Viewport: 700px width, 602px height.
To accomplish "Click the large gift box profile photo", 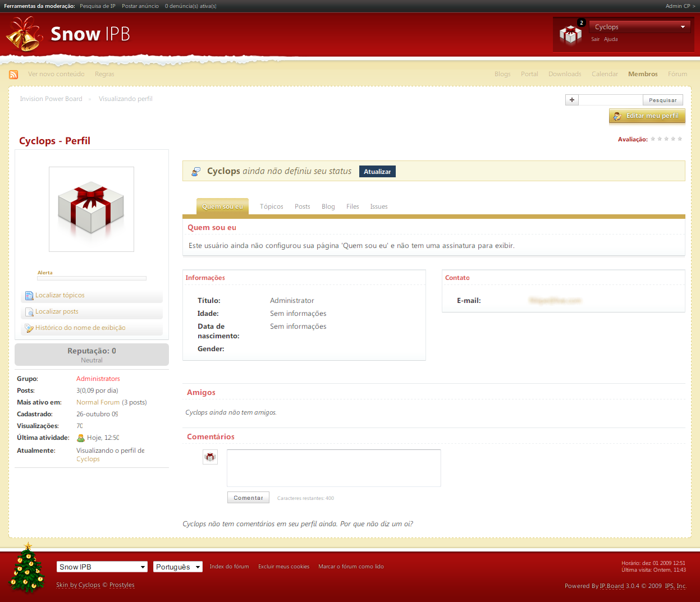I will (x=91, y=209).
